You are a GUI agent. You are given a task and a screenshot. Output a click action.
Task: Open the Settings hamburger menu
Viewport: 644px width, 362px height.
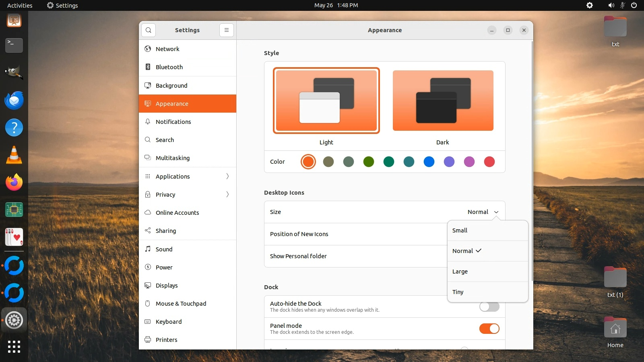227,30
